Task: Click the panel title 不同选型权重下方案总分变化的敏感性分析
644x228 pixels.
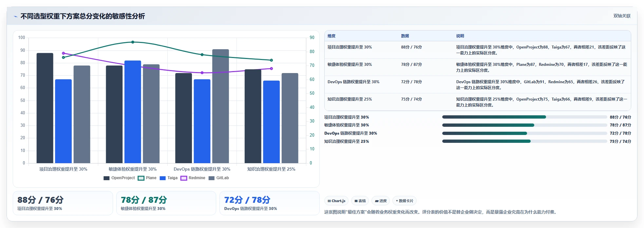Action: coord(83,16)
